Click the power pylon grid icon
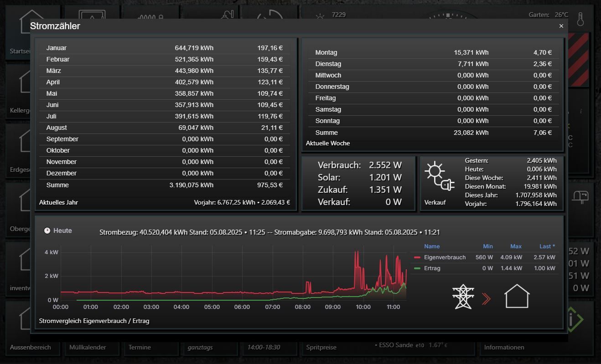Screen dimensions: 601x364 coord(463,297)
